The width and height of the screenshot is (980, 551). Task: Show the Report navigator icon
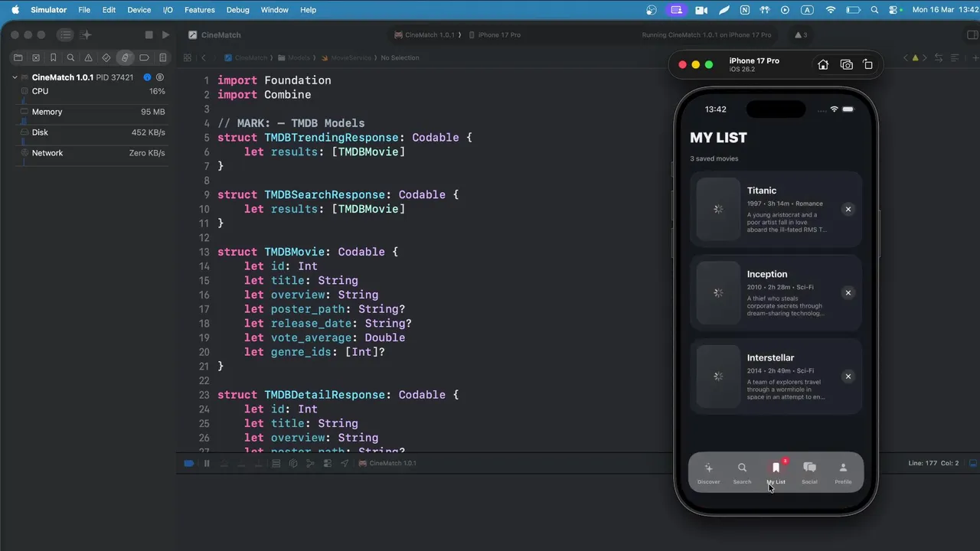coord(162,57)
